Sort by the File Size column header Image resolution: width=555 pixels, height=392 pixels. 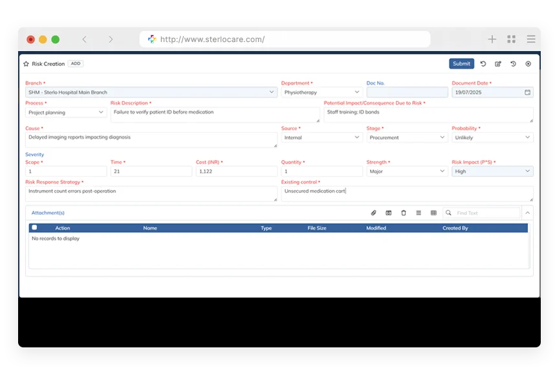pyautogui.click(x=317, y=228)
